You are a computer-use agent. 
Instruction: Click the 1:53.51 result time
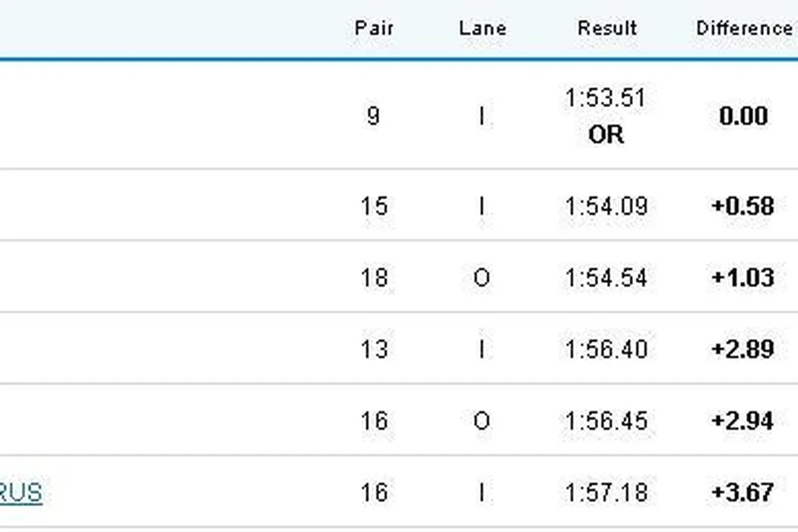[606, 99]
